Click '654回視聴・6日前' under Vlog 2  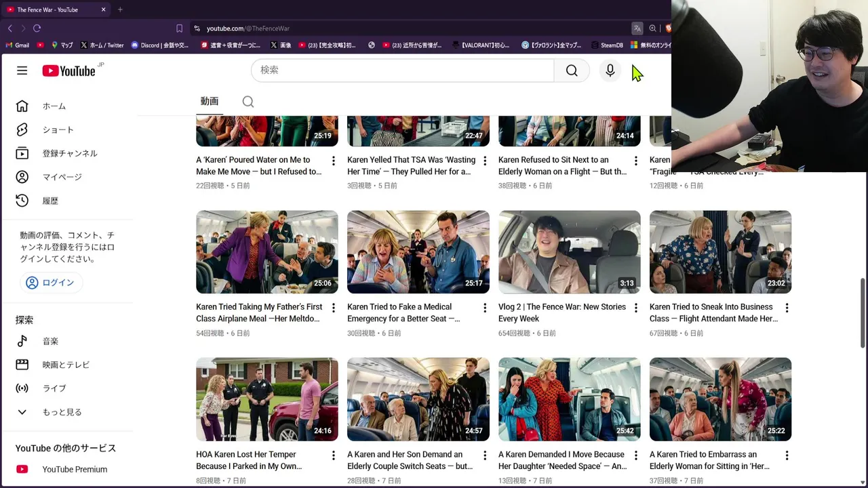click(x=527, y=333)
